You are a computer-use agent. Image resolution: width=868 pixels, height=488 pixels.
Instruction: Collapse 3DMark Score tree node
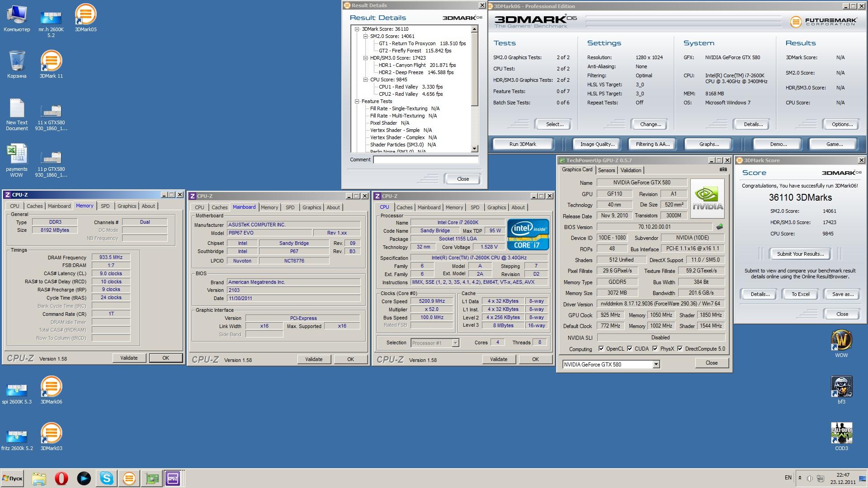click(357, 29)
